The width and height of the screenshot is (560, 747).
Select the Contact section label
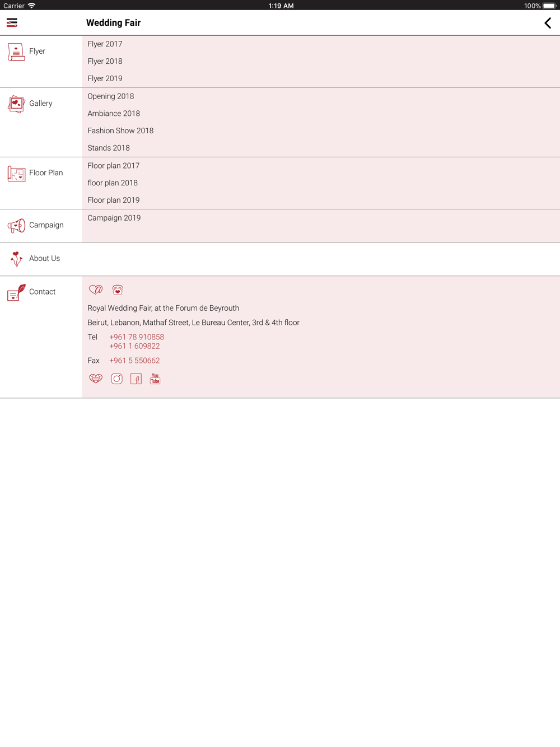[43, 292]
